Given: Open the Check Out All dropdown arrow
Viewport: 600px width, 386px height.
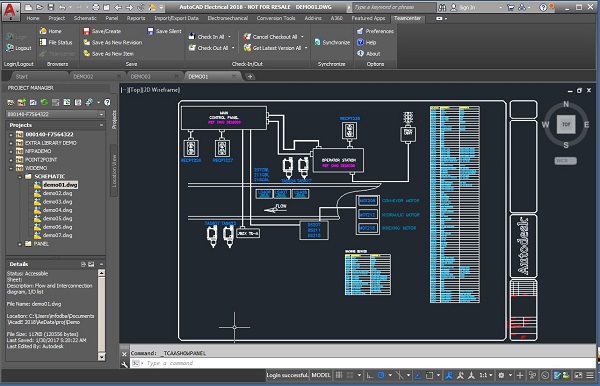Looking at the screenshot, I should [x=233, y=48].
